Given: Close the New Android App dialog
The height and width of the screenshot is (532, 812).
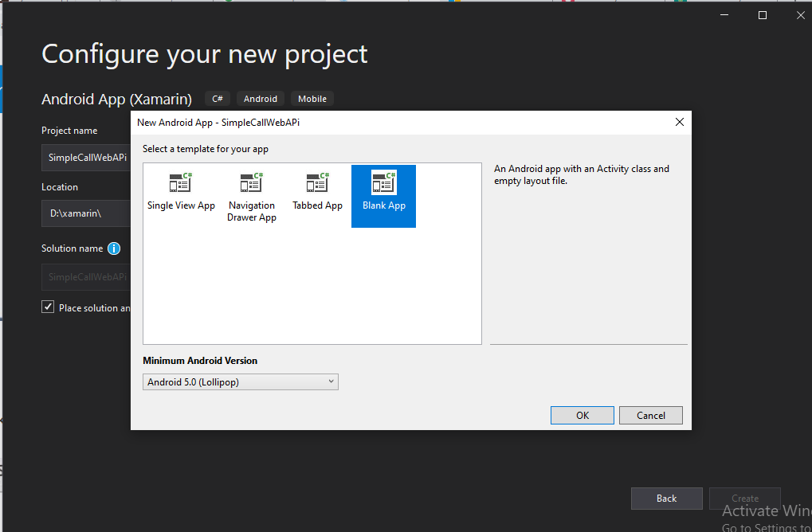Looking at the screenshot, I should pos(680,122).
